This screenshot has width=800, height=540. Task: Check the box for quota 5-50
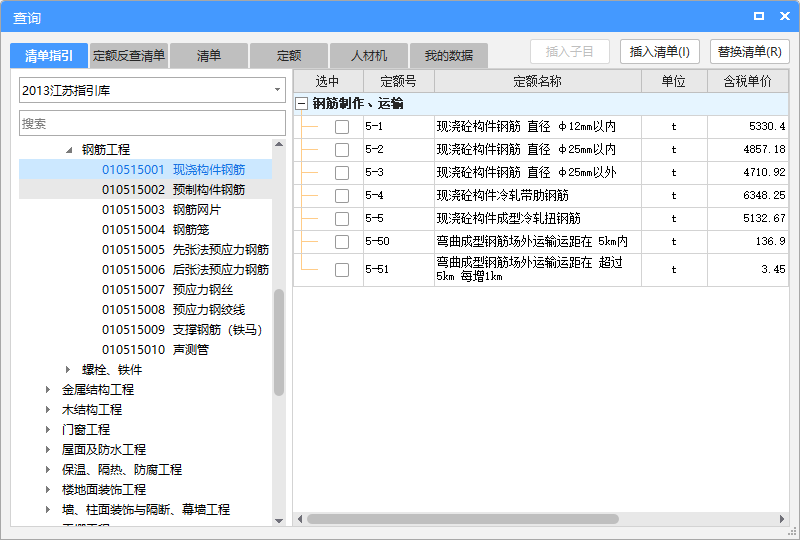(342, 241)
